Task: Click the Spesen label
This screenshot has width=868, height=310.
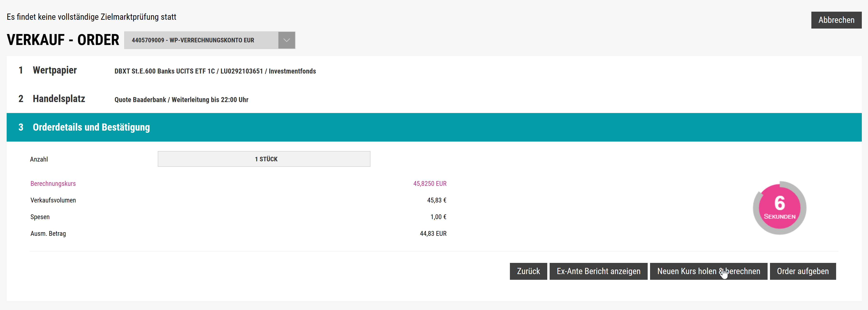Action: 40,217
